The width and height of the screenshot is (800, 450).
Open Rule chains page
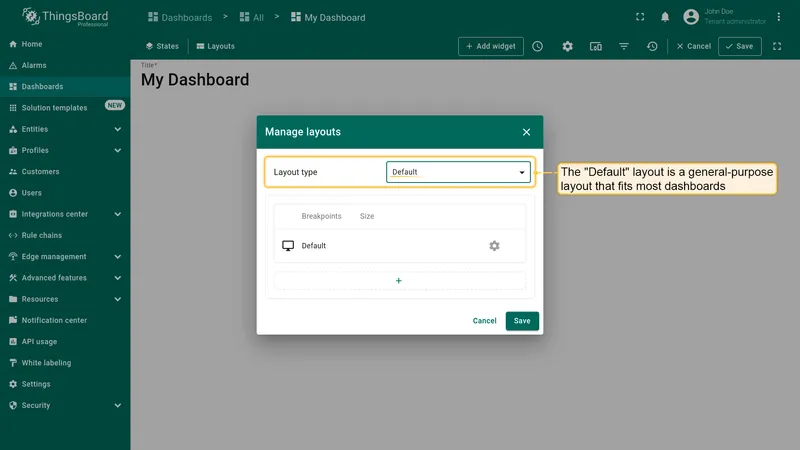pos(65,235)
